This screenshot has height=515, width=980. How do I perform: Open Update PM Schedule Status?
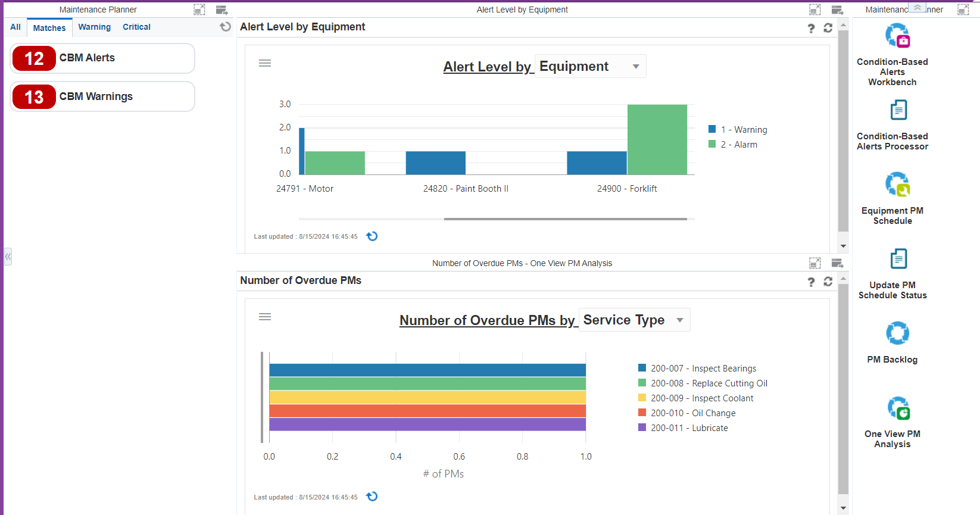[x=898, y=260]
